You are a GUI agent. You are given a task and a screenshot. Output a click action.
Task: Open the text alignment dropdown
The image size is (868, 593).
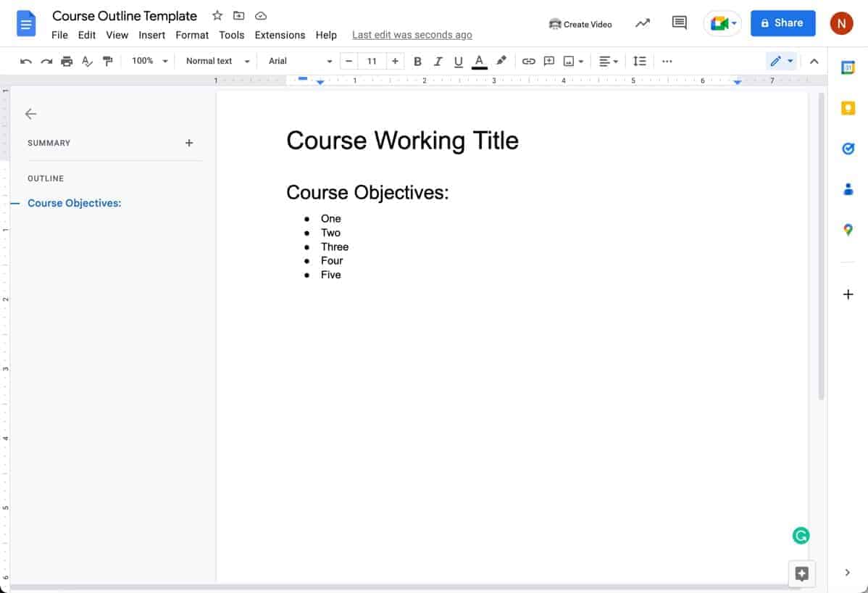click(x=609, y=62)
